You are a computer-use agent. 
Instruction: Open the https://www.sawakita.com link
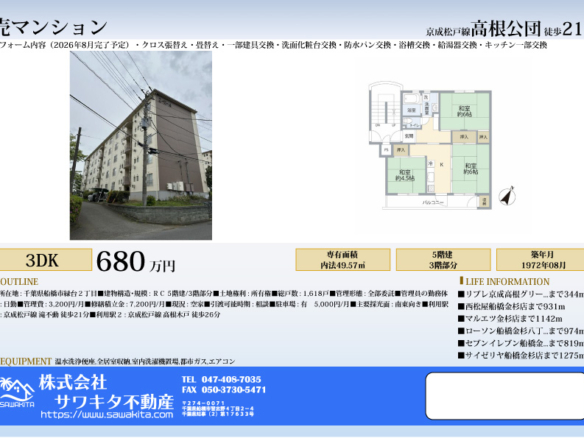107,415
